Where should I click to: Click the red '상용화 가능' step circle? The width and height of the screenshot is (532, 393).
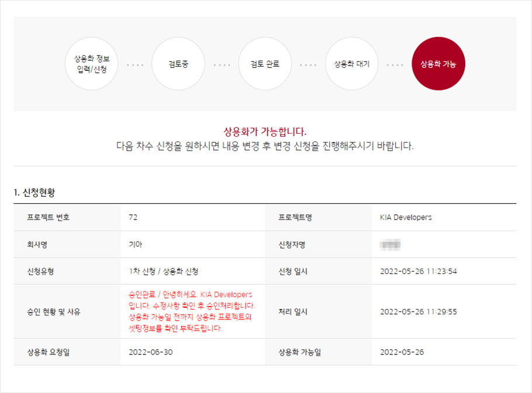click(x=438, y=64)
